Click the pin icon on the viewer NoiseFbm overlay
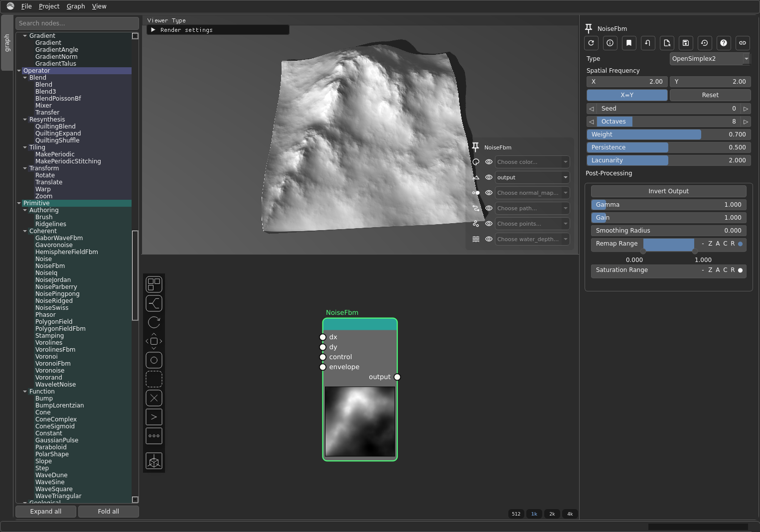This screenshot has height=532, width=760. 475,147
